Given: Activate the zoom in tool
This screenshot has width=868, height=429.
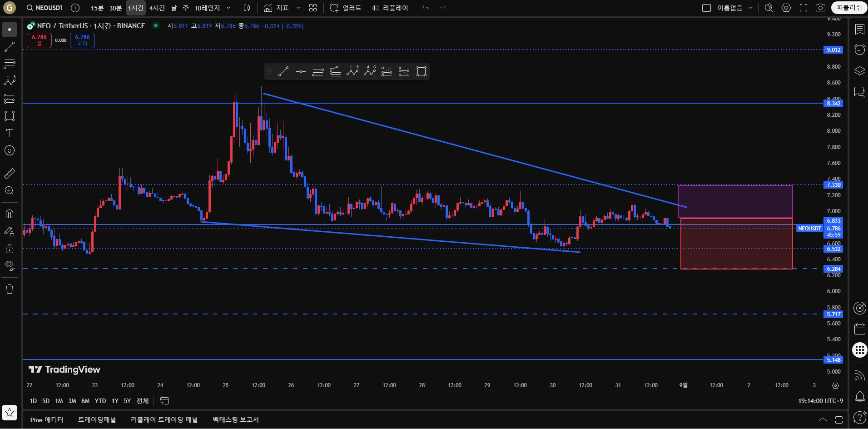Looking at the screenshot, I should [x=10, y=190].
